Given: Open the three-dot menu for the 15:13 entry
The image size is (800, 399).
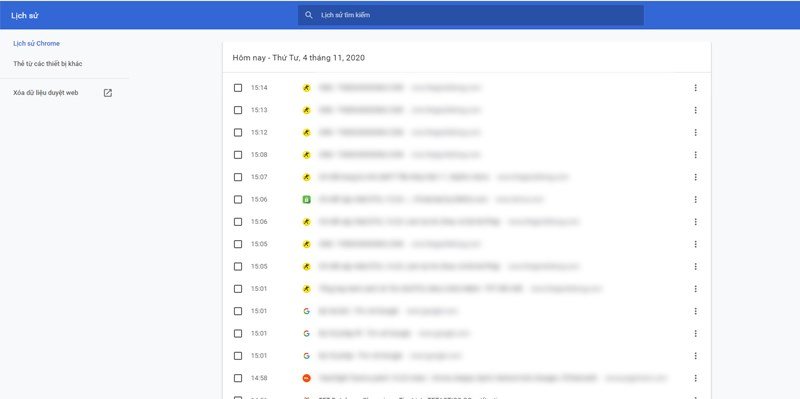Looking at the screenshot, I should coord(695,110).
